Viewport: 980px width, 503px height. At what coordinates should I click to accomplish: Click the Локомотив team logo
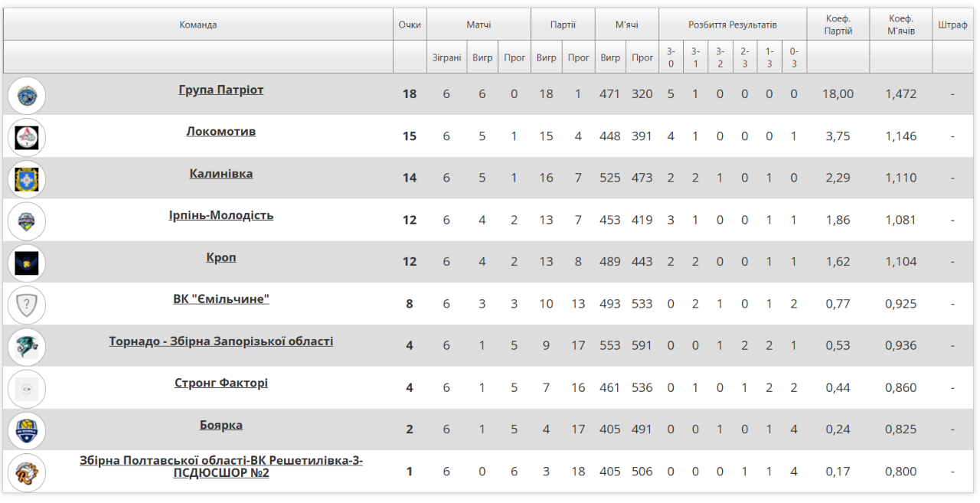(x=27, y=138)
